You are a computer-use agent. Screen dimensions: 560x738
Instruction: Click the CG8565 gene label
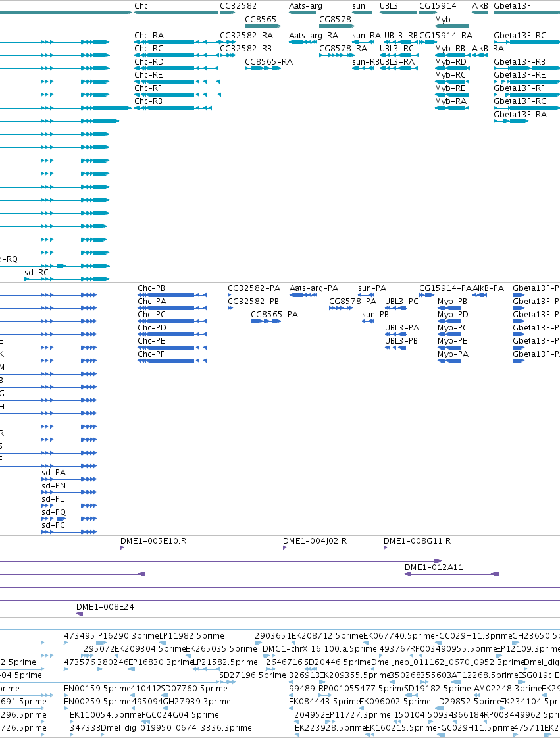tap(260, 20)
